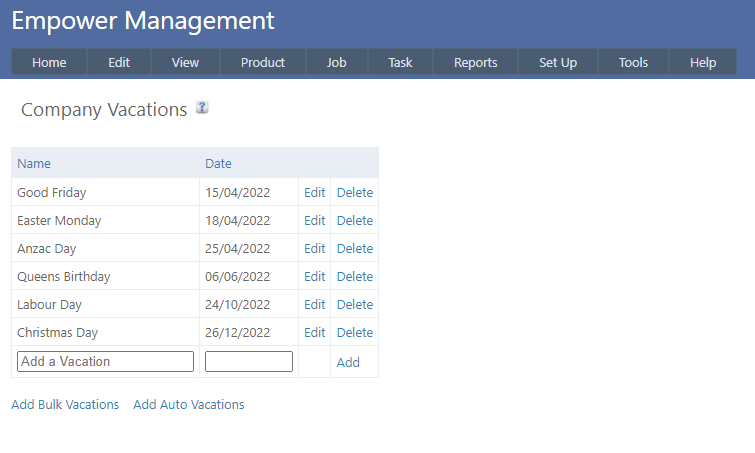Click the Add a Vacation name field
Screen dimensions: 755x453
point(105,362)
